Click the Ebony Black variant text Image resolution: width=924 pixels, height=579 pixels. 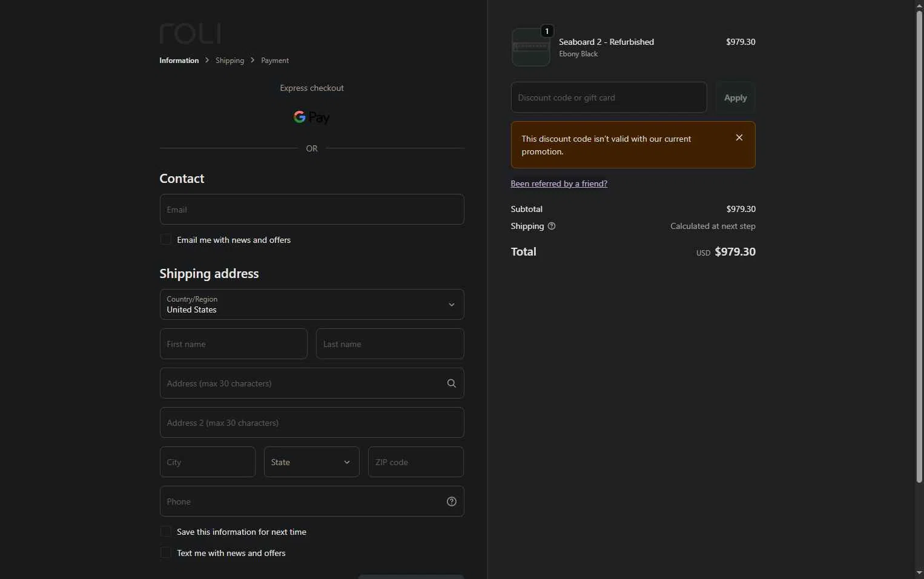[x=578, y=54]
